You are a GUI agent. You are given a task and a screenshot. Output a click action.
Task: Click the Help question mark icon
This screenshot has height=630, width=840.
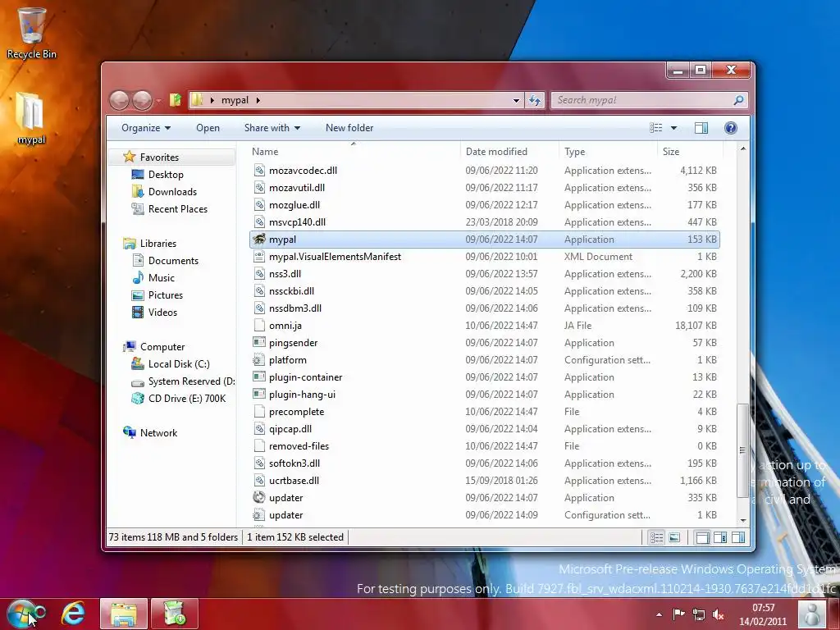(731, 128)
